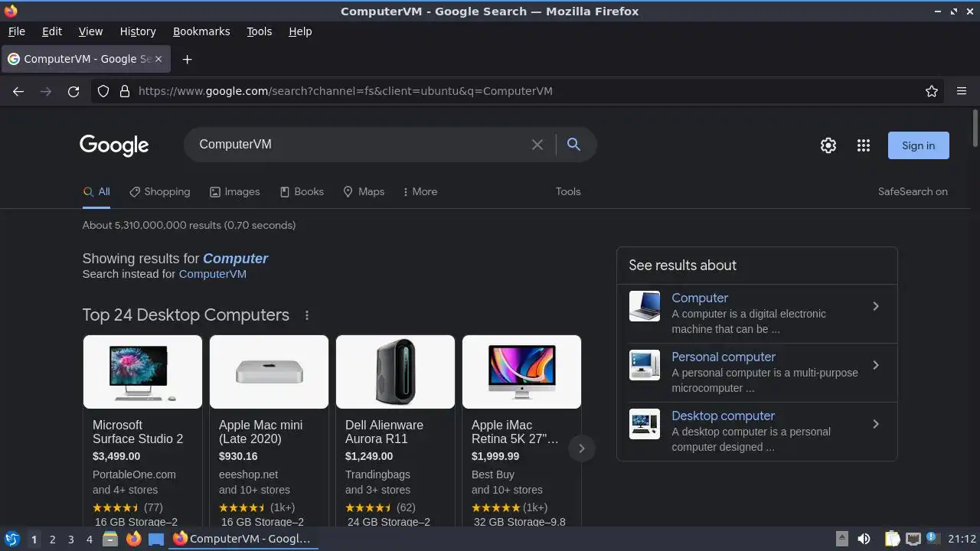Click the 21:12 clock in the taskbar
The height and width of the screenshot is (551, 980).
(962, 540)
